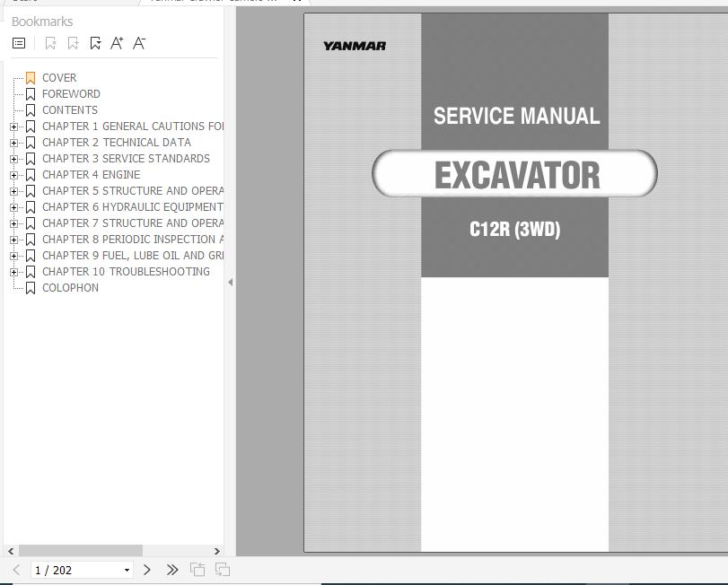Click the expand current bookmark icon

[x=95, y=43]
